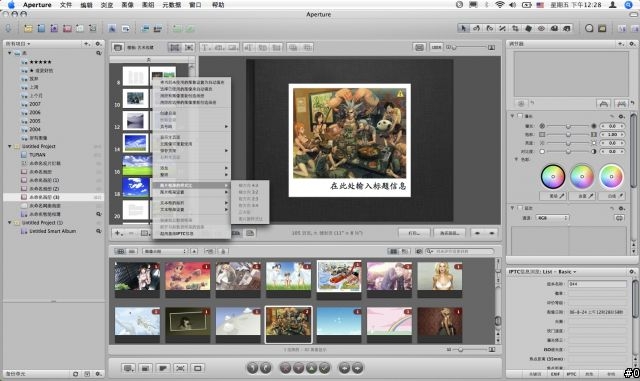Image resolution: width=640 pixels, height=381 pixels.
Task: Collapse the Library tree triangle
Action: click(9, 53)
